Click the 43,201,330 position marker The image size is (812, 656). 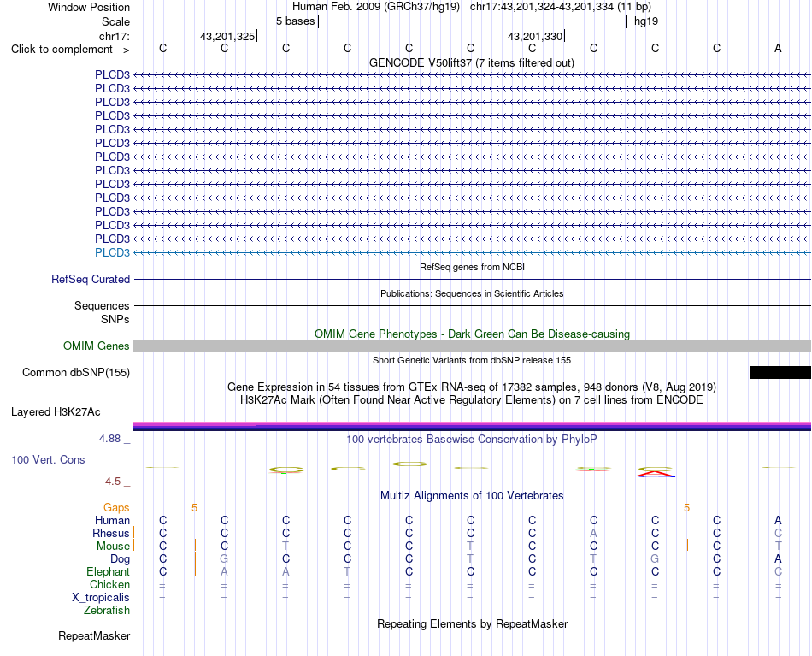pyautogui.click(x=535, y=36)
